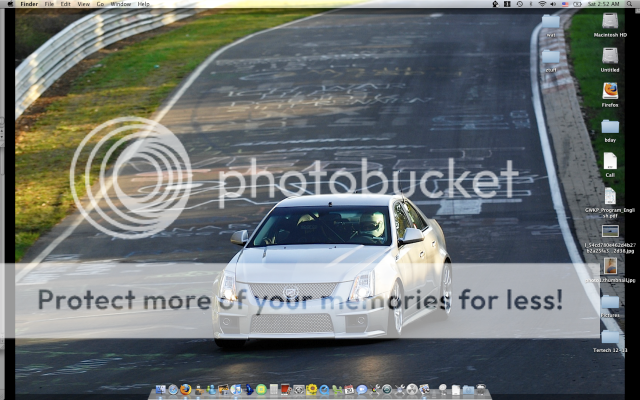
Task: Open the View menu
Action: (83, 4)
